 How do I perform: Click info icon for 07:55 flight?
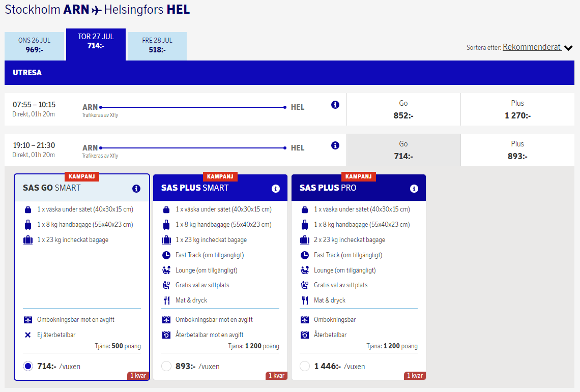click(x=335, y=105)
